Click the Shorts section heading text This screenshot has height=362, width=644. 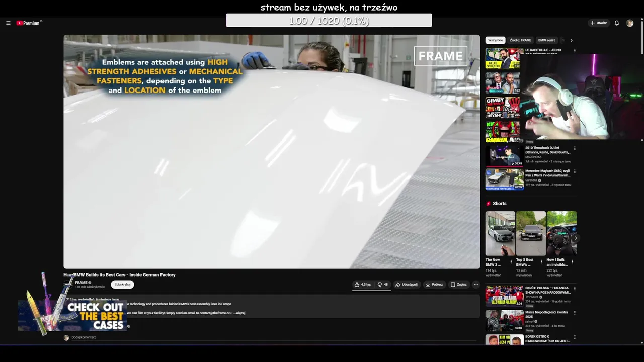(x=500, y=204)
